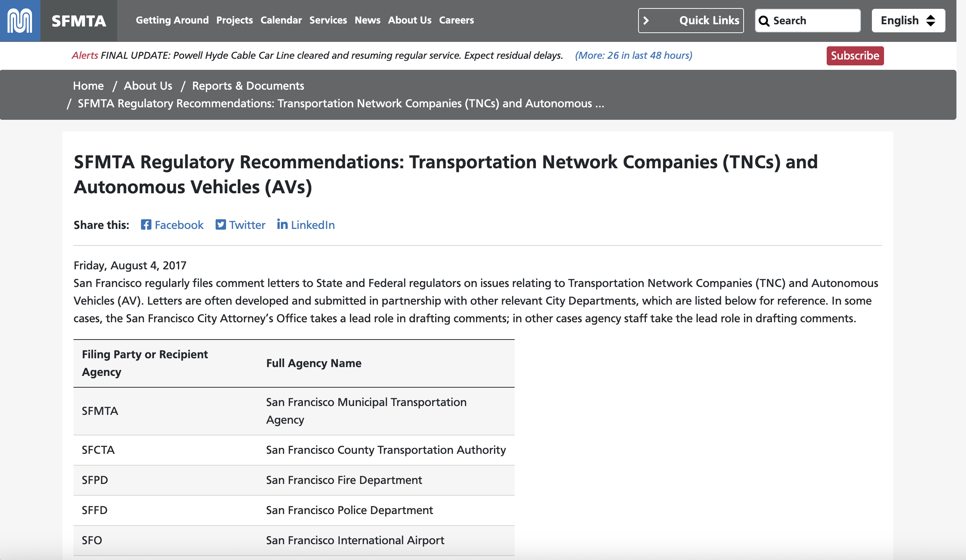The height and width of the screenshot is (560, 966).
Task: Click the language selector up-down arrows
Action: click(x=930, y=21)
